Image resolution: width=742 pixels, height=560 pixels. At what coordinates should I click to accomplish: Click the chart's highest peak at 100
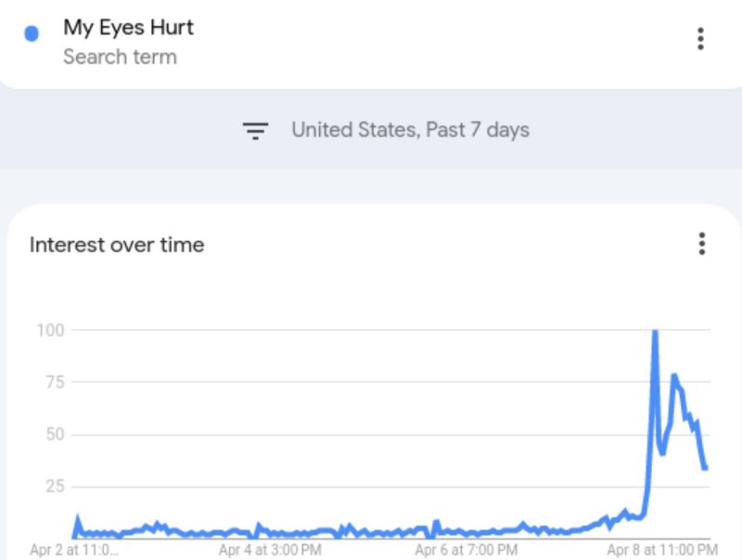[655, 332]
